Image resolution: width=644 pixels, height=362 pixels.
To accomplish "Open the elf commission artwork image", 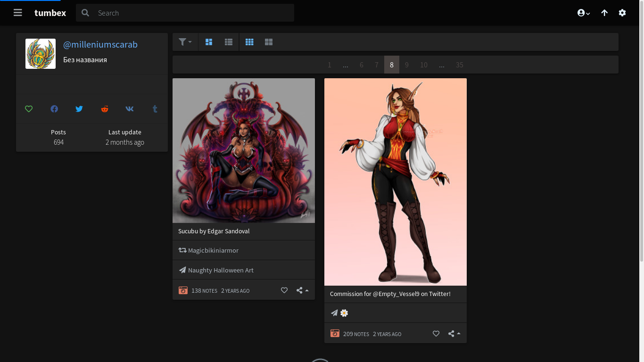I will (x=396, y=182).
